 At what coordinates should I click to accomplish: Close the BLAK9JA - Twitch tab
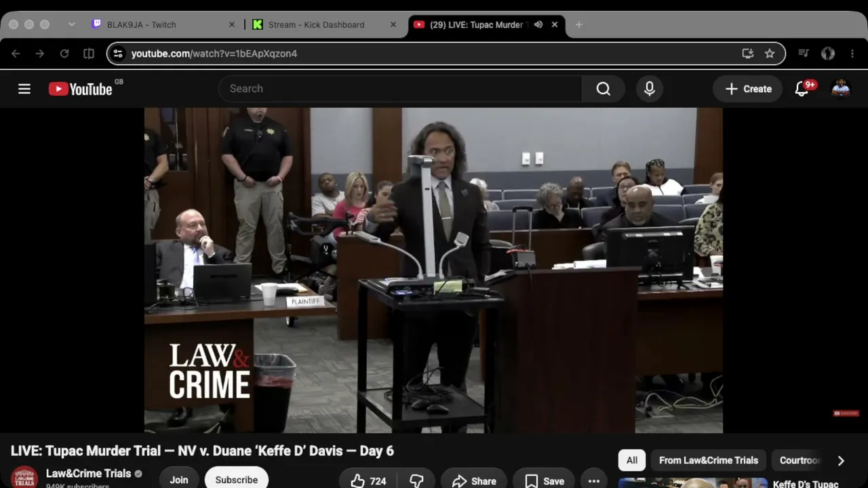point(232,24)
